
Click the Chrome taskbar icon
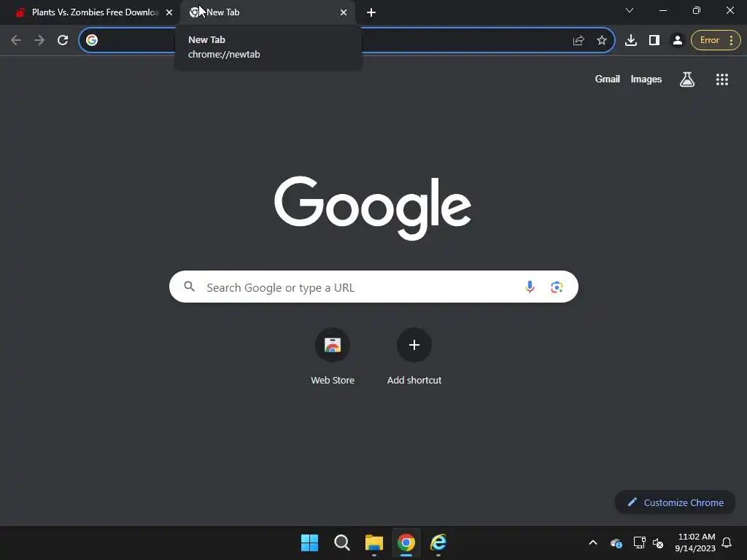coord(406,542)
